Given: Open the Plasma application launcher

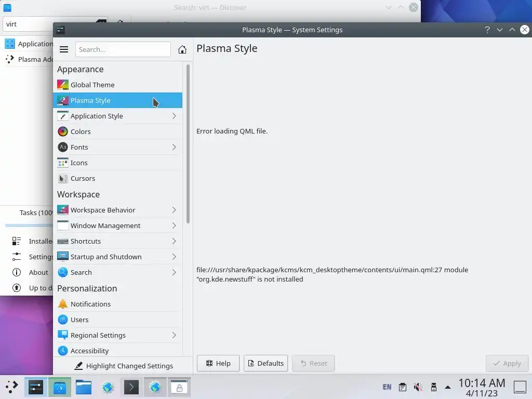Looking at the screenshot, I should coord(11,387).
